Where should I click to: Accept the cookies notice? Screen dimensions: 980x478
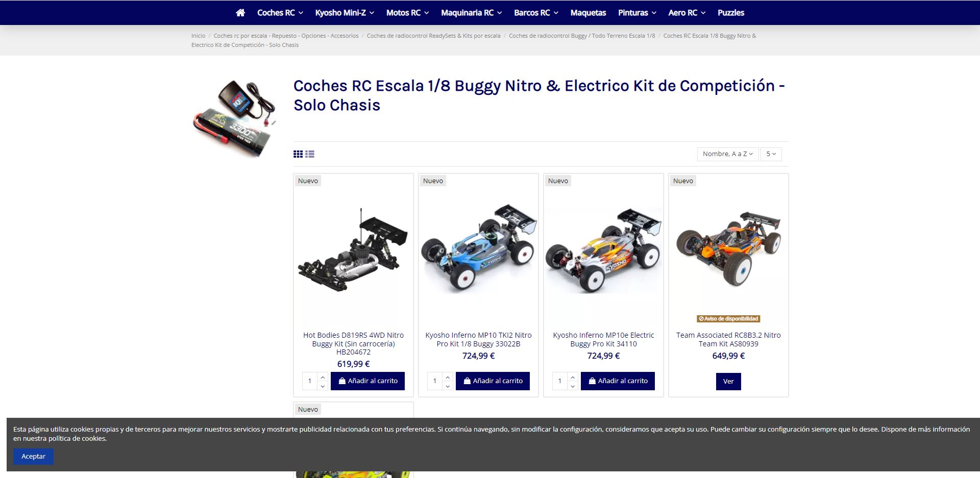click(34, 456)
